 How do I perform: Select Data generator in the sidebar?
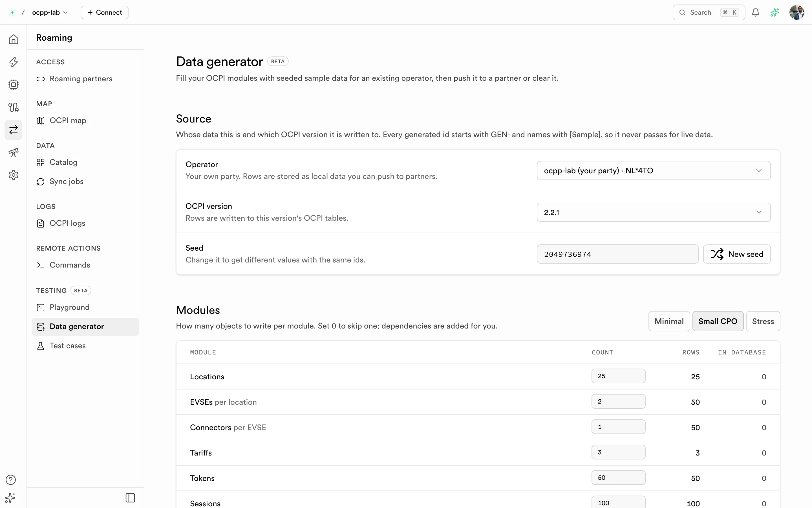pos(85,327)
